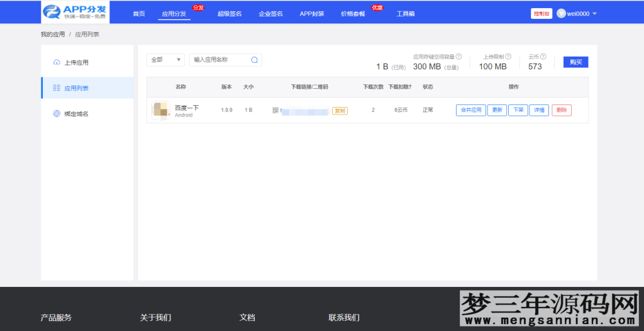Viewport: 644px width, 331px height.
Task: Click the 更新 button
Action: [497, 110]
